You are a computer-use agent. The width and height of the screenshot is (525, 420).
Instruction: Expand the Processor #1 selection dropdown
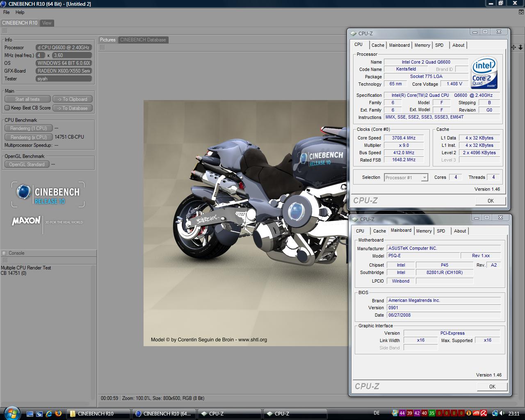425,178
